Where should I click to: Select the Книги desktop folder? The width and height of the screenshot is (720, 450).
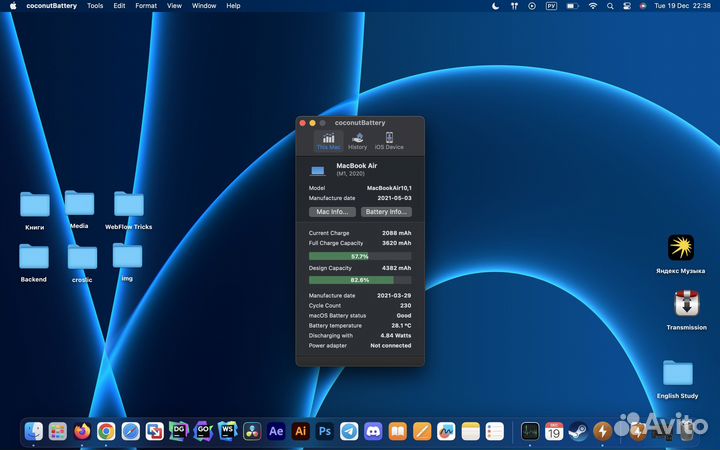(35, 210)
